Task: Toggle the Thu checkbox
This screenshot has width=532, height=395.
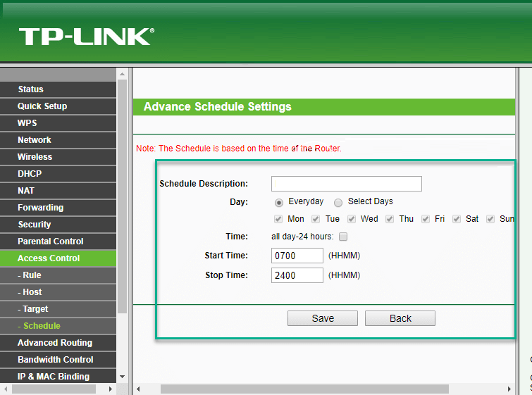Action: 390,219
